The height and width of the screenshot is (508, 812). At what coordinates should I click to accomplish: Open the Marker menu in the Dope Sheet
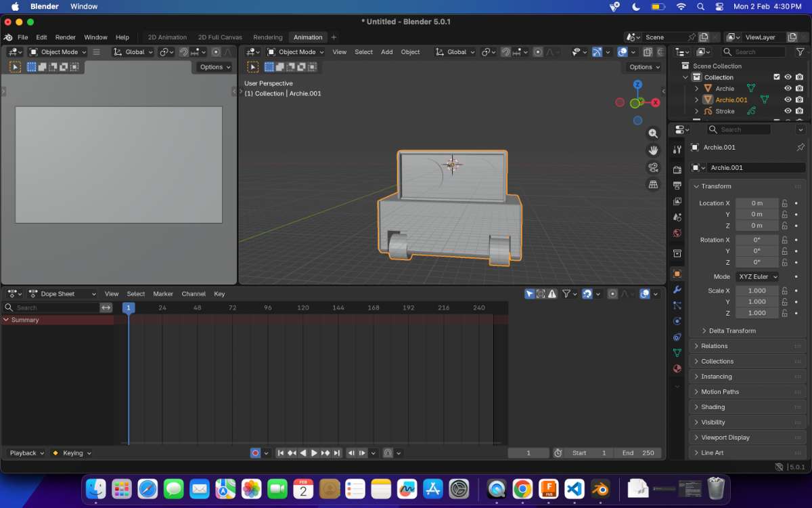point(163,294)
